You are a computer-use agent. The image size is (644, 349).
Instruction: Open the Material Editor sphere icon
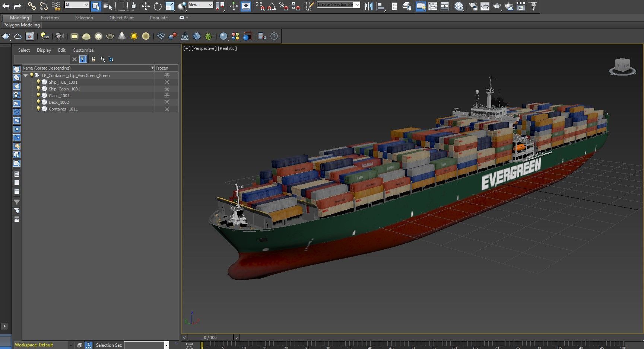[x=459, y=6]
